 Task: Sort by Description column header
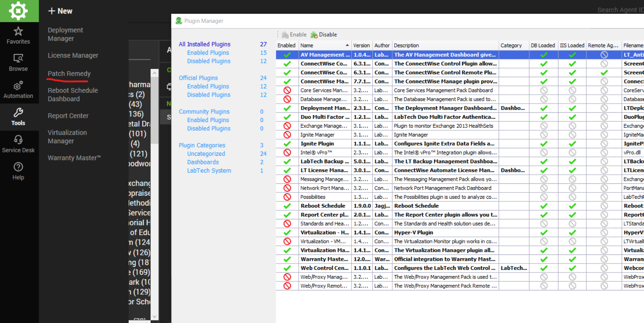(445, 45)
